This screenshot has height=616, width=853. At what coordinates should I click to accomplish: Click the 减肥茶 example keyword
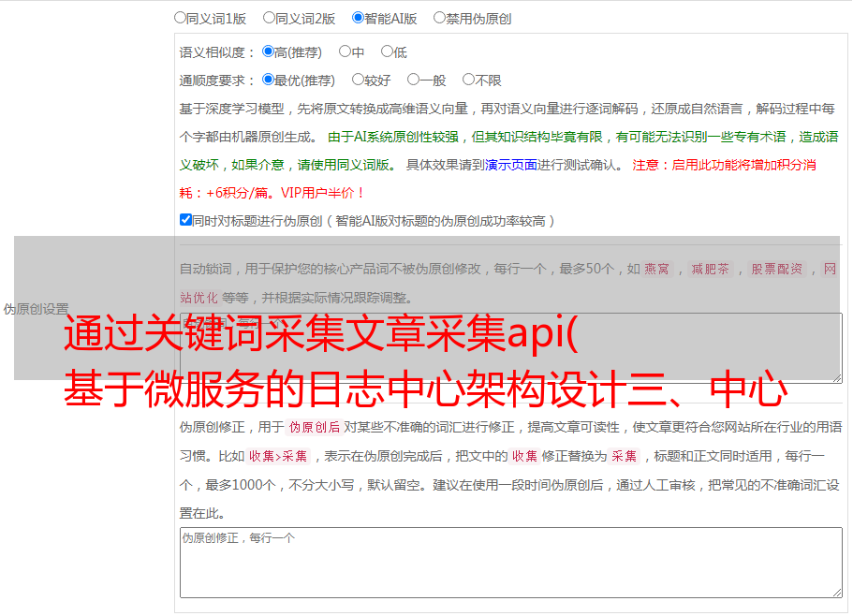coord(710,269)
